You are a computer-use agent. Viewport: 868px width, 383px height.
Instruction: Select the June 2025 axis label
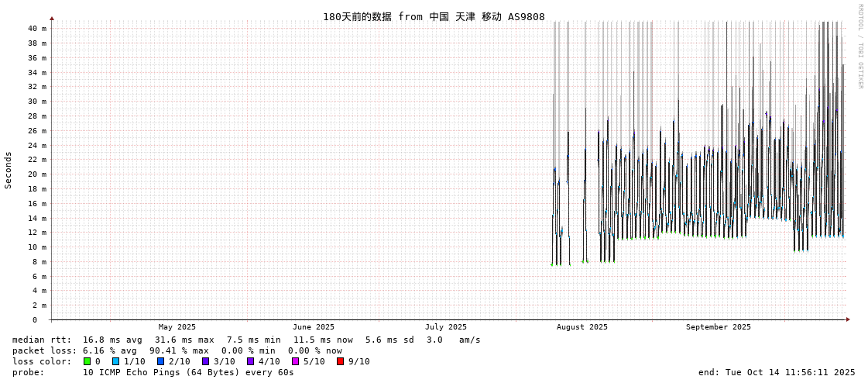(313, 327)
